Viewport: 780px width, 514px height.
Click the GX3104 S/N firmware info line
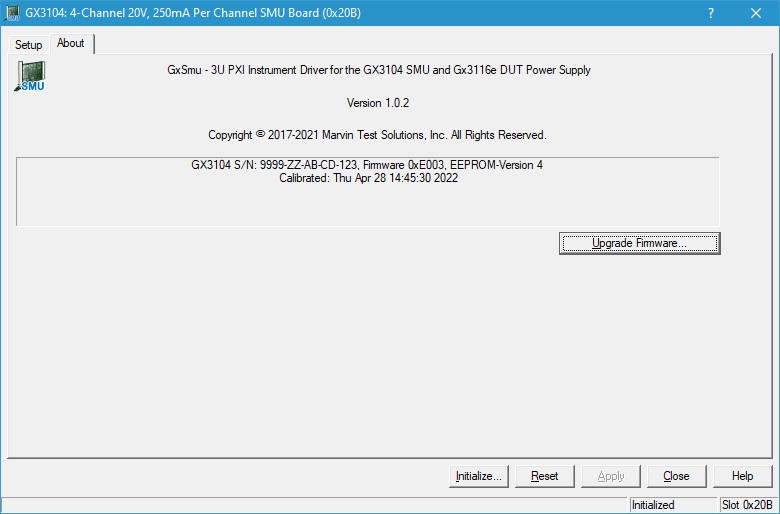point(367,165)
